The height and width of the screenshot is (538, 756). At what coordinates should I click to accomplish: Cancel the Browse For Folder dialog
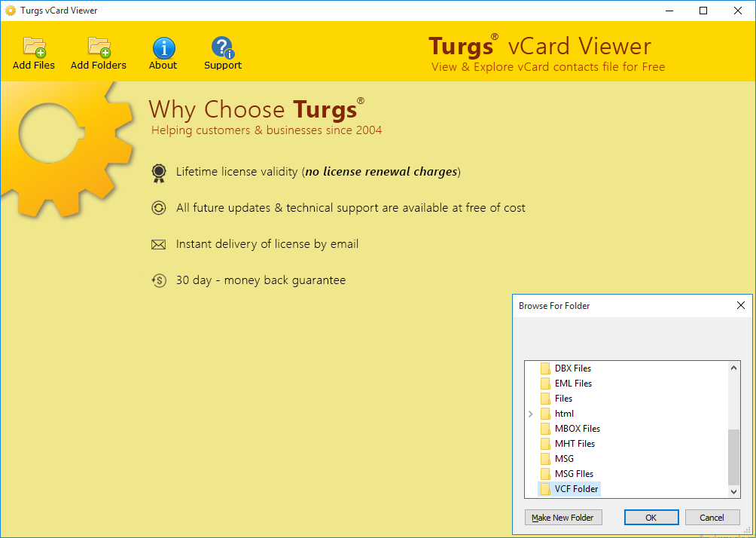712,518
